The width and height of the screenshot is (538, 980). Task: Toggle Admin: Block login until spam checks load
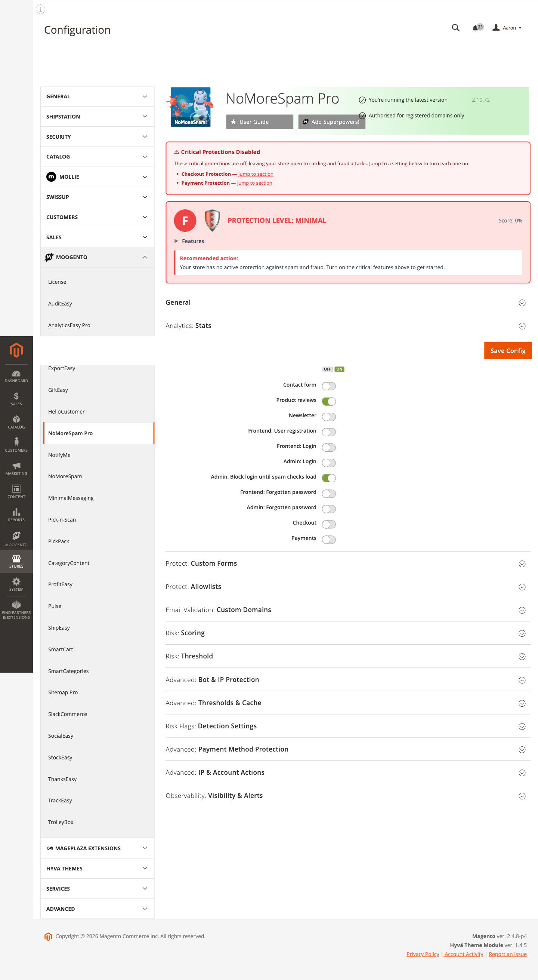(328, 478)
